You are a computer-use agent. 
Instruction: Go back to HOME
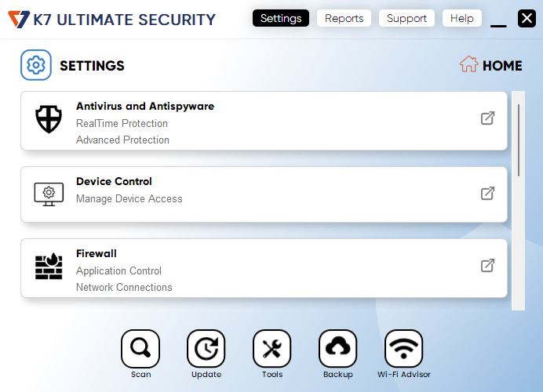coord(491,65)
